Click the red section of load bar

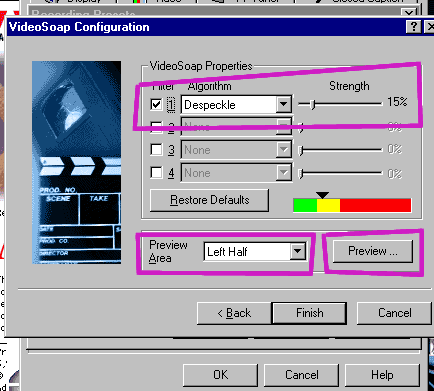pyautogui.click(x=375, y=205)
